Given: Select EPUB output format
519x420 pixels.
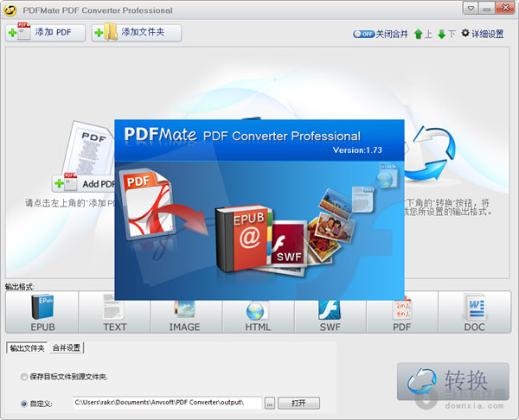Looking at the screenshot, I should point(42,312).
